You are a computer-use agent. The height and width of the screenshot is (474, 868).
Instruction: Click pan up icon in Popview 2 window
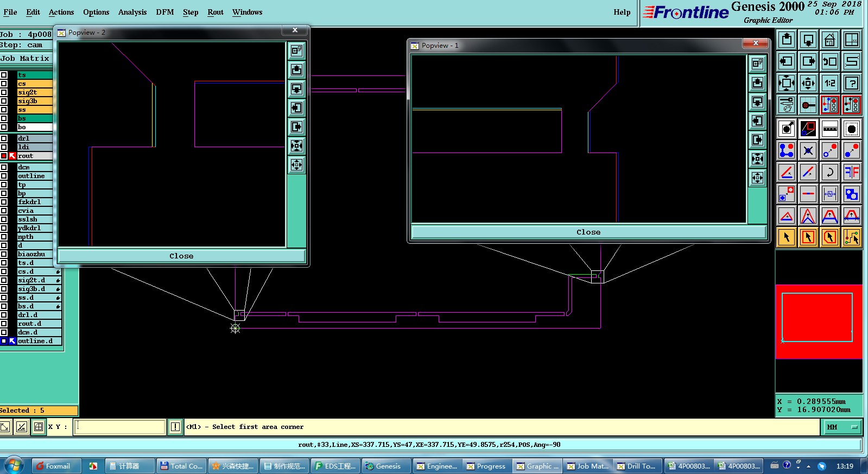[x=296, y=69]
